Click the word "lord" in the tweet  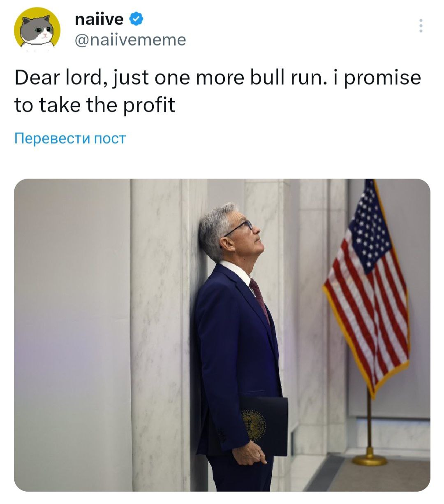pyautogui.click(x=85, y=78)
